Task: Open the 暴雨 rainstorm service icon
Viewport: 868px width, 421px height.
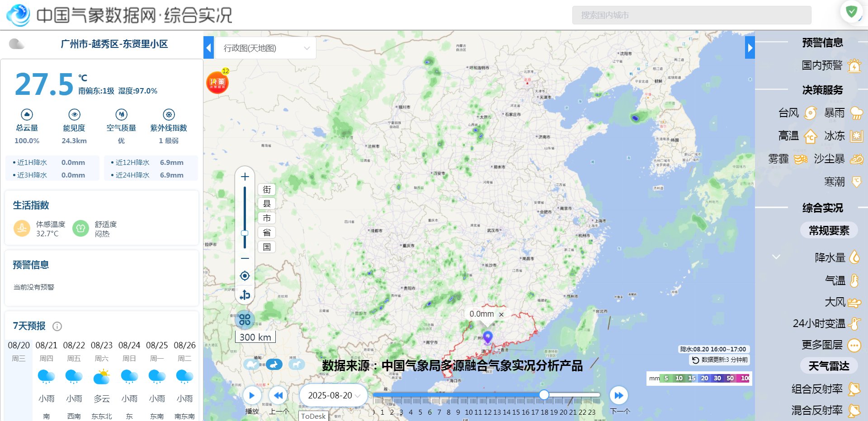Action: tap(856, 113)
